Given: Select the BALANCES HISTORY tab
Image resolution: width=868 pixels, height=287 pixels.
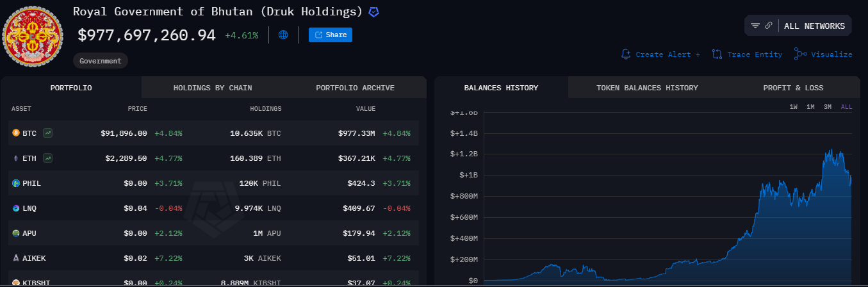Looking at the screenshot, I should (501, 88).
